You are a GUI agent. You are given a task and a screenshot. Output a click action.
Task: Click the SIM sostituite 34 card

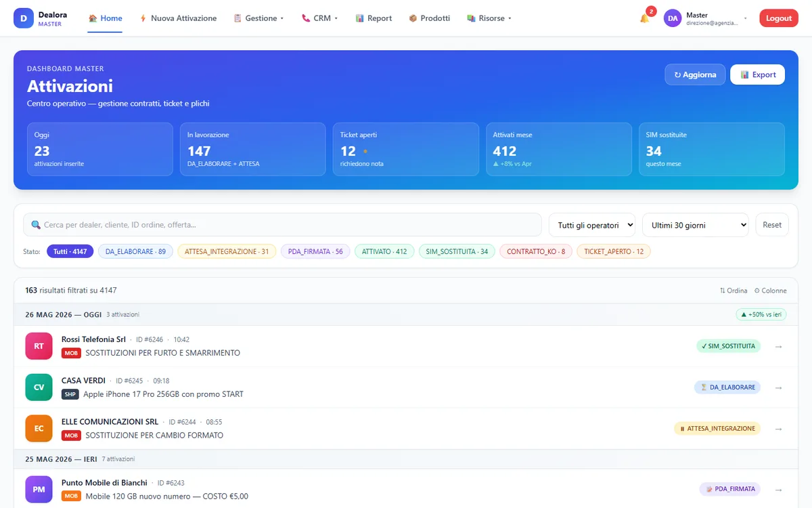pos(712,149)
